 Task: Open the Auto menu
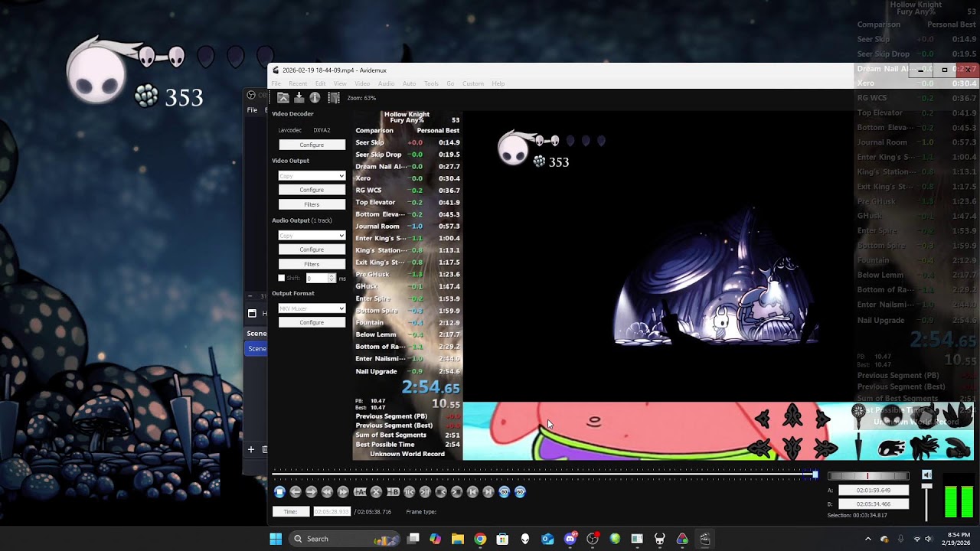pos(409,83)
